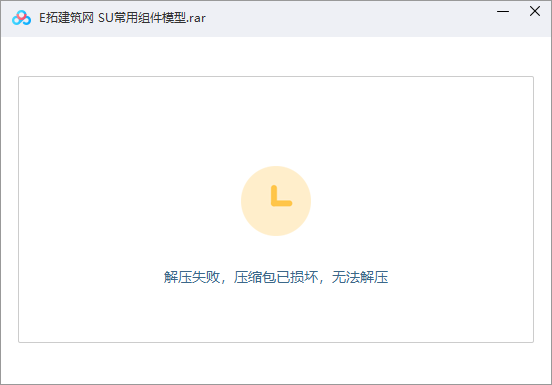Screen dimensions: 552x385
Task: Select the archive title ending in .rar
Action: tap(122, 18)
